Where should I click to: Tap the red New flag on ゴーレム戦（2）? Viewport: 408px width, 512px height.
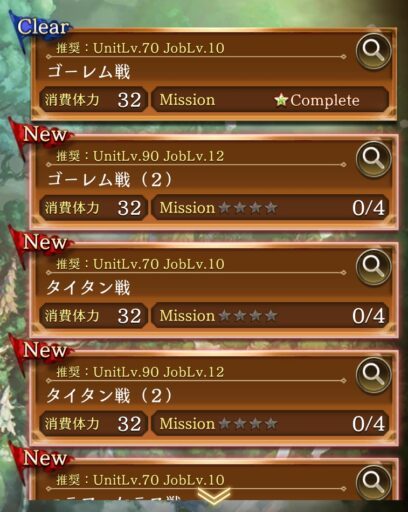[41, 137]
